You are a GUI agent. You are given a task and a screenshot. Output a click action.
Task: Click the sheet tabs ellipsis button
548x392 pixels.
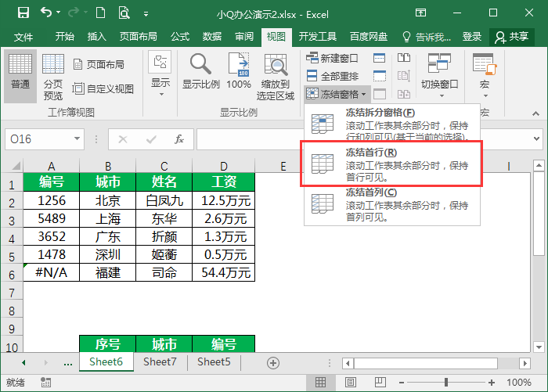click(68, 363)
